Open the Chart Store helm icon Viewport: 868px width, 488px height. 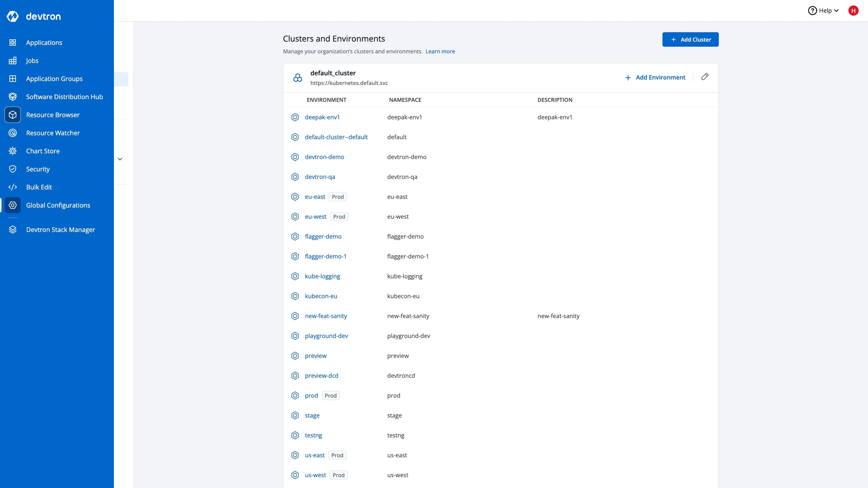tap(12, 151)
